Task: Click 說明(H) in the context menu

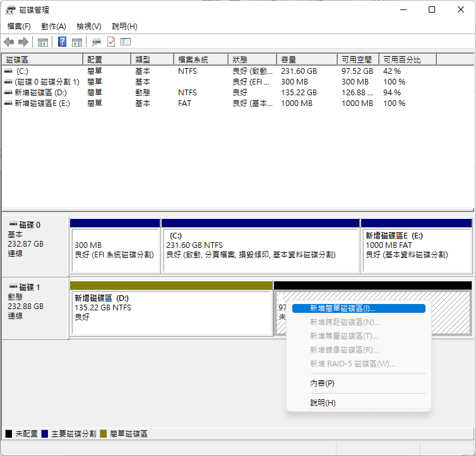Action: [323, 402]
